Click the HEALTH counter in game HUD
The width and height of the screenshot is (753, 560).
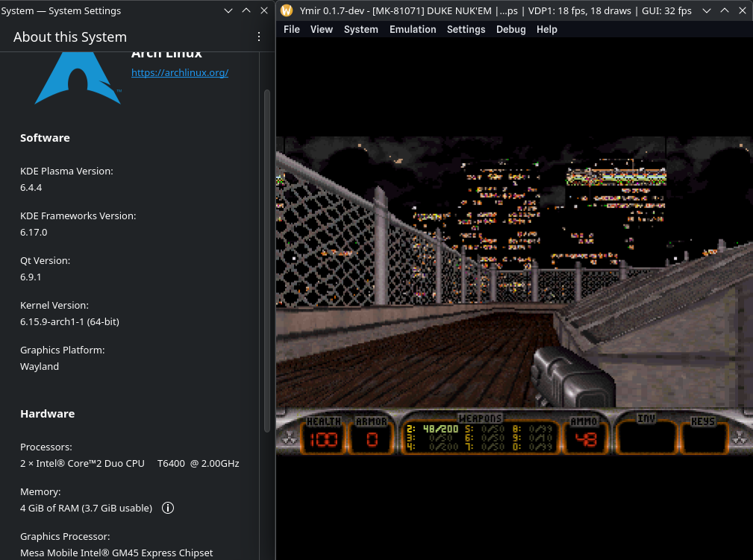[323, 435]
